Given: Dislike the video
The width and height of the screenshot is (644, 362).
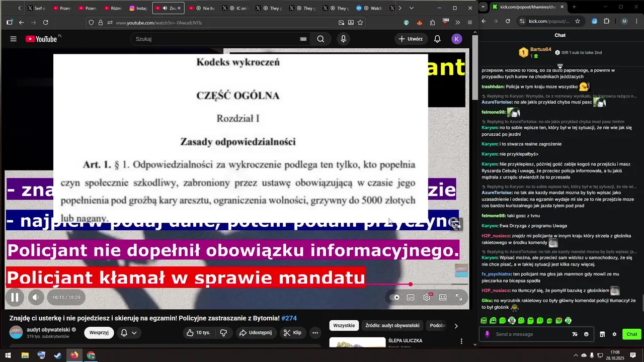Looking at the screenshot, I should click(224, 332).
